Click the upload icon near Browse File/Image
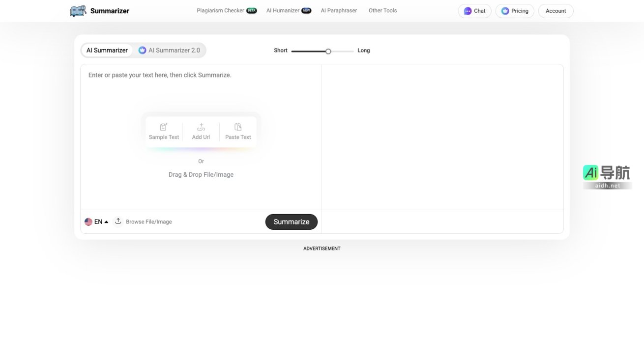The image size is (644, 355). click(118, 221)
